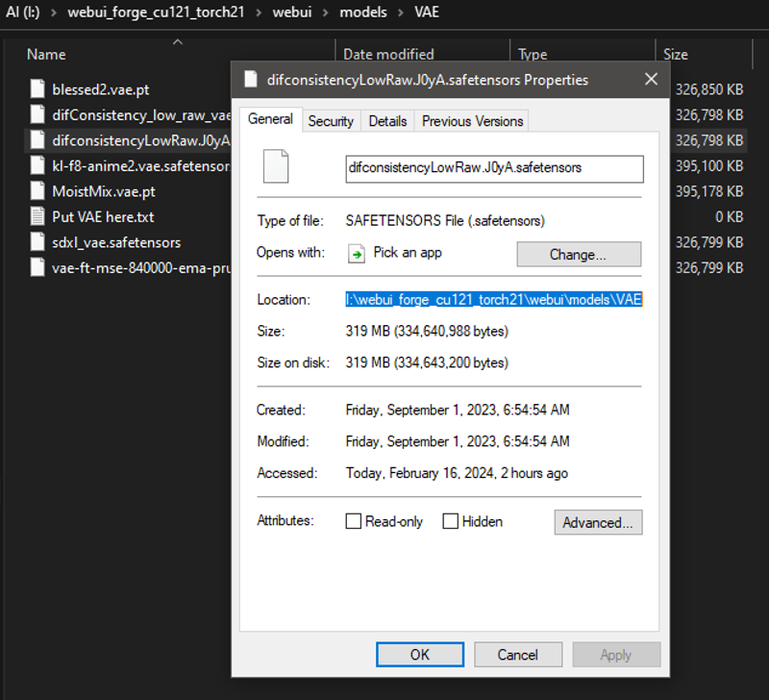Image resolution: width=769 pixels, height=700 pixels.
Task: Navigate to webui_forge_cu121_torch21 breadcrumb folder
Action: [x=156, y=12]
